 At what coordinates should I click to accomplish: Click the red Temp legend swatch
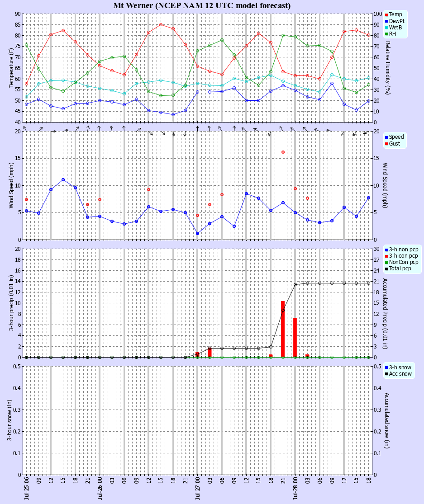pyautogui.click(x=386, y=15)
